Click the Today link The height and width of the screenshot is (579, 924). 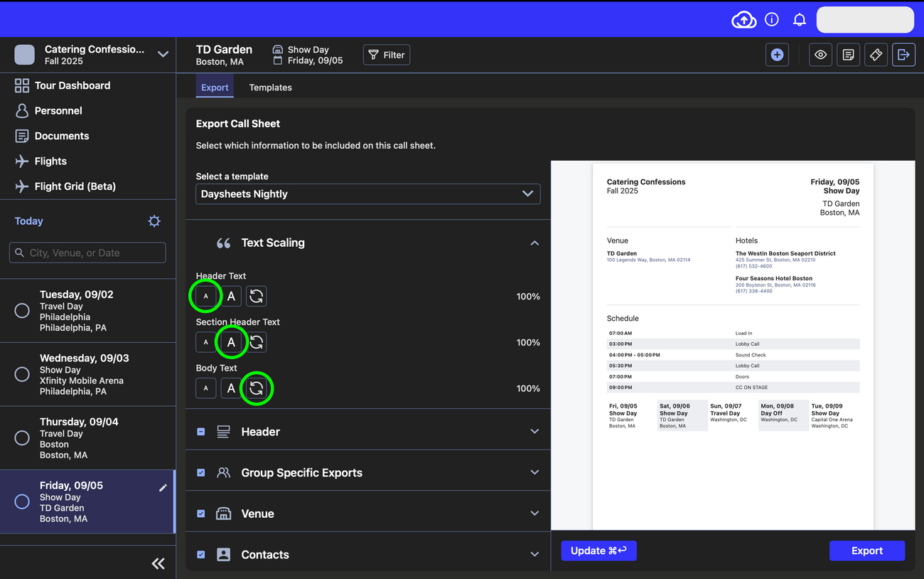click(x=29, y=221)
